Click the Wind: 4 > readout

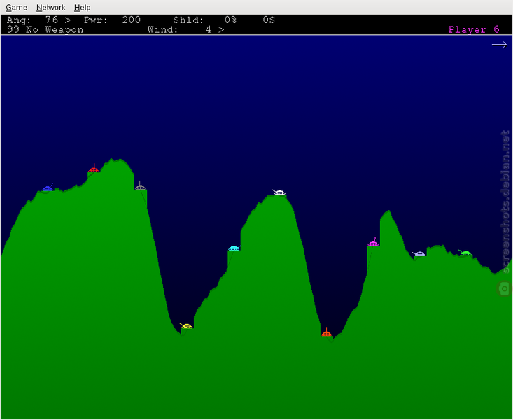coord(186,30)
